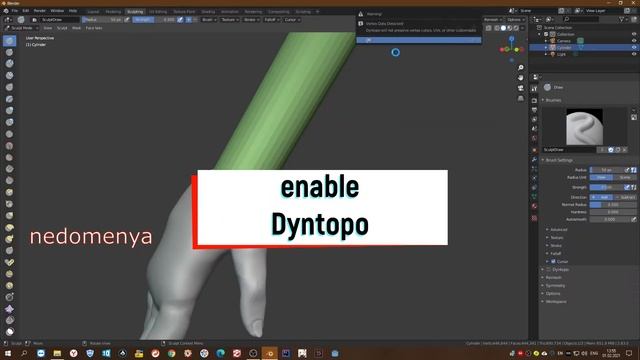Expand the Symmetry panel

(555, 286)
